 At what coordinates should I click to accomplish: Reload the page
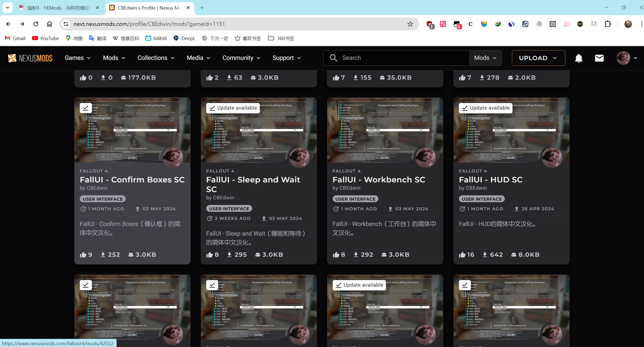coord(36,24)
